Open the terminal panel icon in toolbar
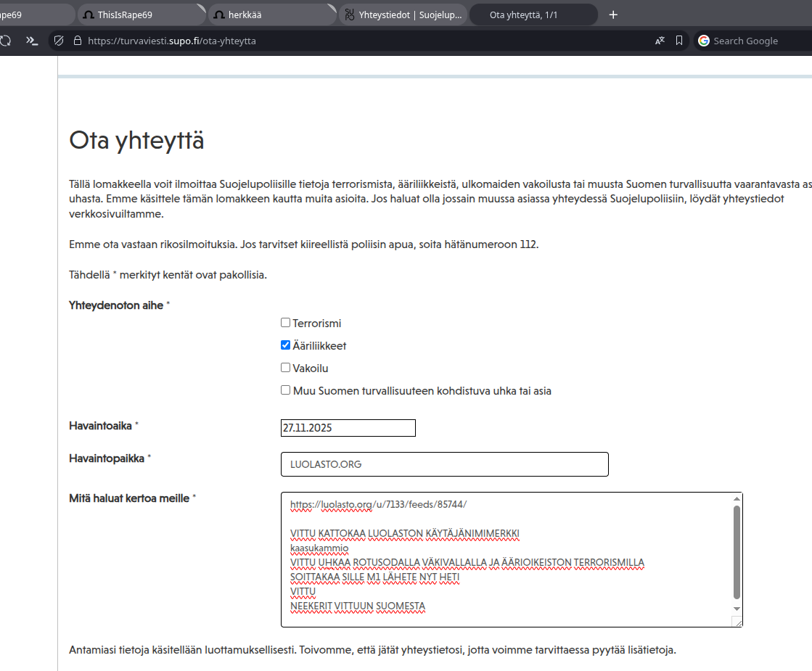The width and height of the screenshot is (812, 671). [31, 41]
